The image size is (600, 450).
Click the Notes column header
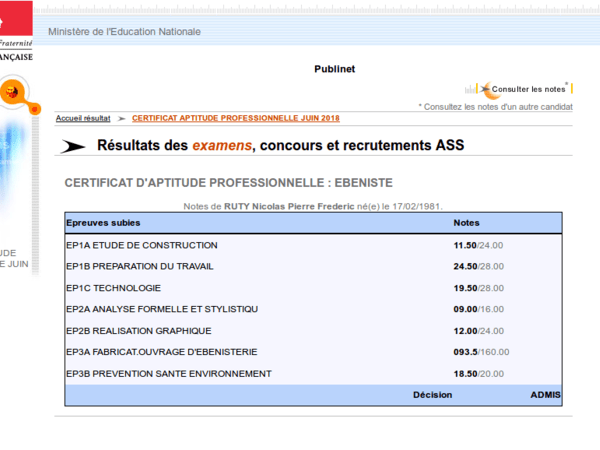tap(466, 222)
